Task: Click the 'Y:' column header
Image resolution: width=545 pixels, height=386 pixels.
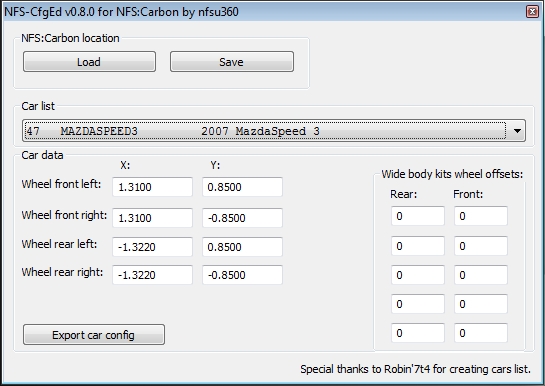Action: click(x=215, y=165)
